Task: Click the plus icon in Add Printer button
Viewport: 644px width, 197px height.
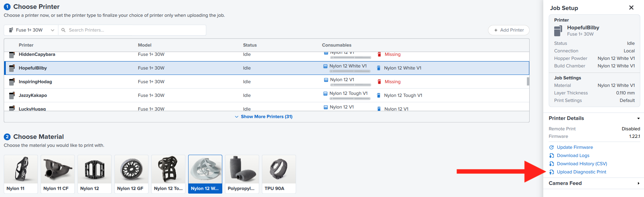Action: point(496,30)
